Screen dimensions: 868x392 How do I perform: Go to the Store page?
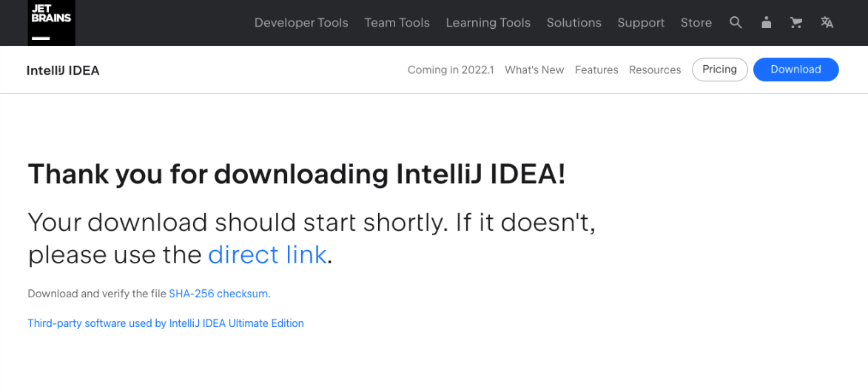click(696, 23)
